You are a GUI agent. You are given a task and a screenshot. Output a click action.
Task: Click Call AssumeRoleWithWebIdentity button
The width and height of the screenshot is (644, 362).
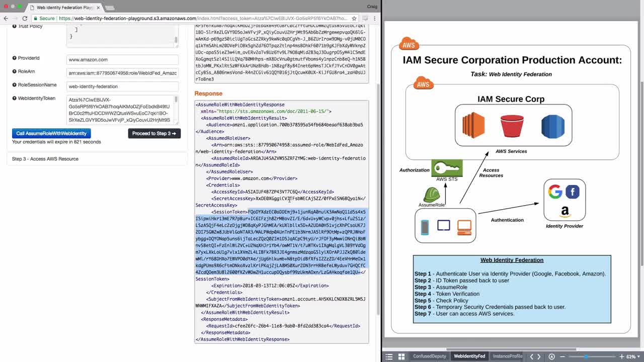click(51, 133)
